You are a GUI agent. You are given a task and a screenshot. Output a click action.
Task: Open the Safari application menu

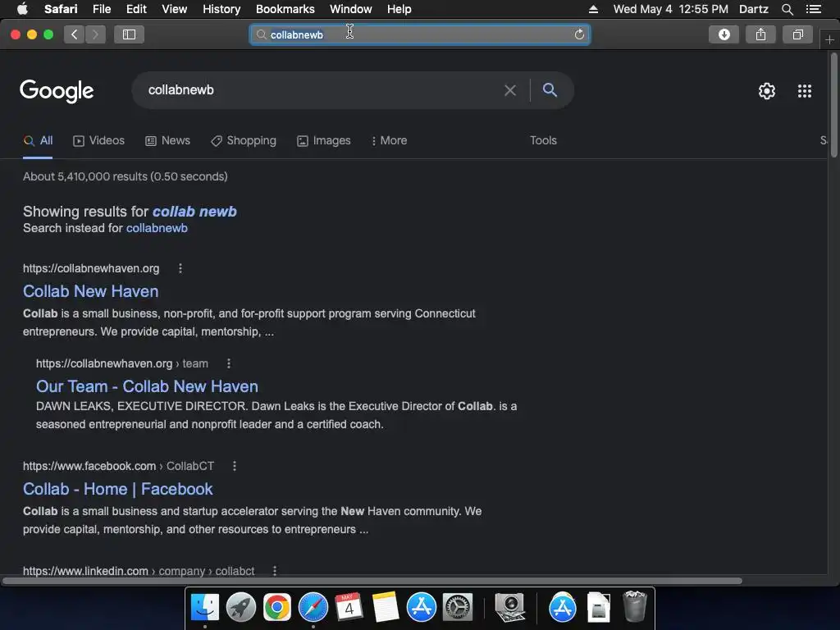click(x=61, y=9)
